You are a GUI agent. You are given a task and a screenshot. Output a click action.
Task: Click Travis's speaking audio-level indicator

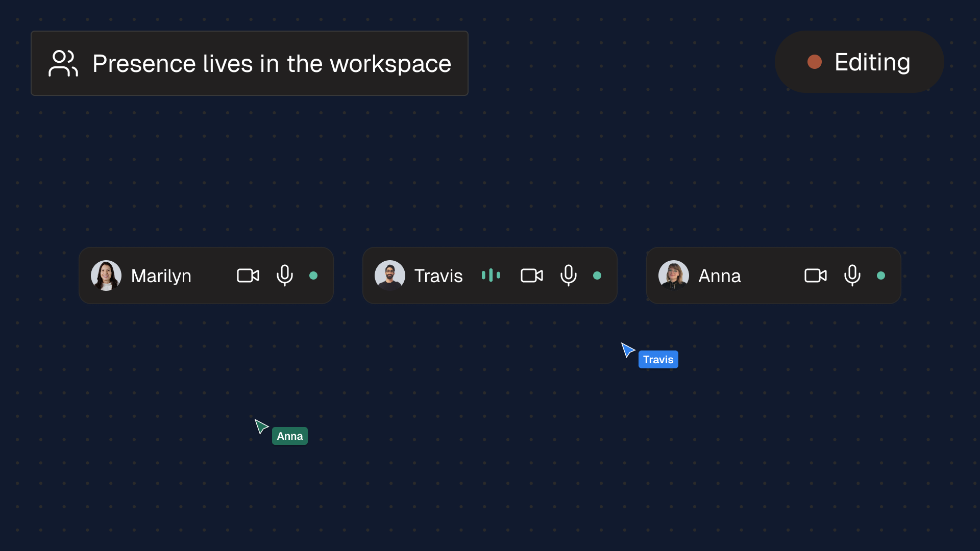(491, 275)
